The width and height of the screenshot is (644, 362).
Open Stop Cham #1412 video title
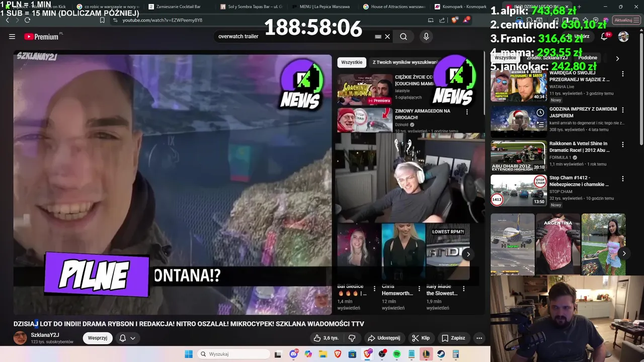[x=580, y=181]
